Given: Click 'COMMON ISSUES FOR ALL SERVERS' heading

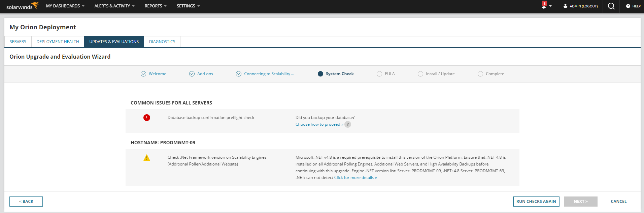Looking at the screenshot, I should [x=171, y=103].
